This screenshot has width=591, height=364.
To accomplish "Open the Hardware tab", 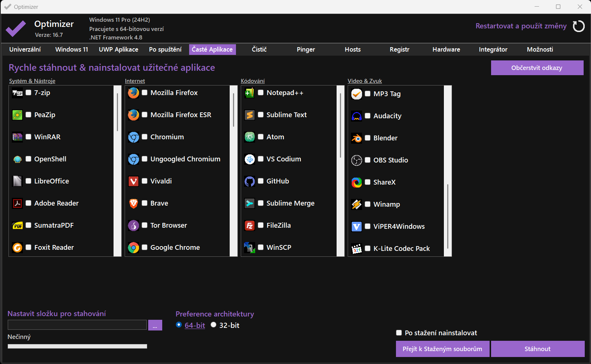I will pyautogui.click(x=446, y=49).
